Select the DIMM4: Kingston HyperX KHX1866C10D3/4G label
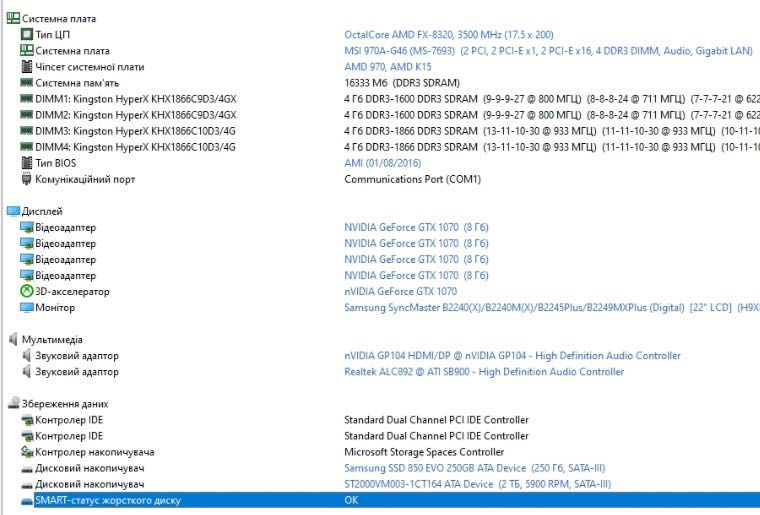Image resolution: width=760 pixels, height=515 pixels. pyautogui.click(x=135, y=146)
